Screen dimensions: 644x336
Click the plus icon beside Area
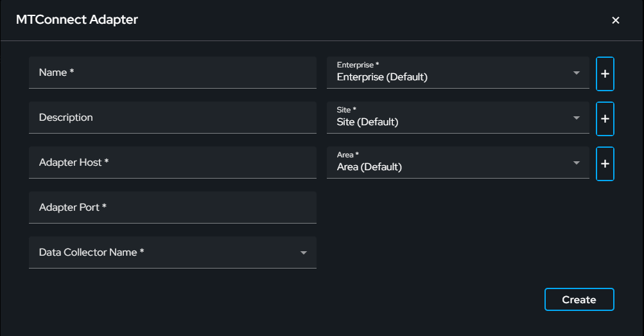(605, 163)
